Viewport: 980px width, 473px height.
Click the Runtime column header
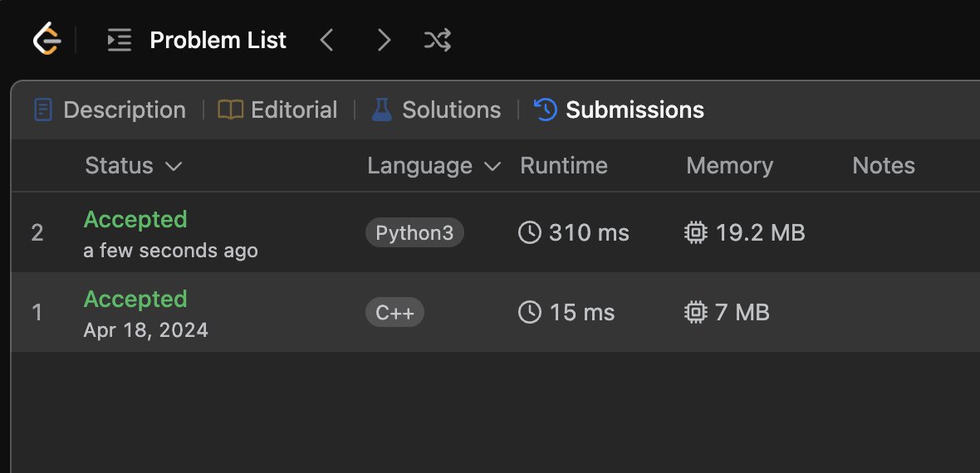pos(564,166)
